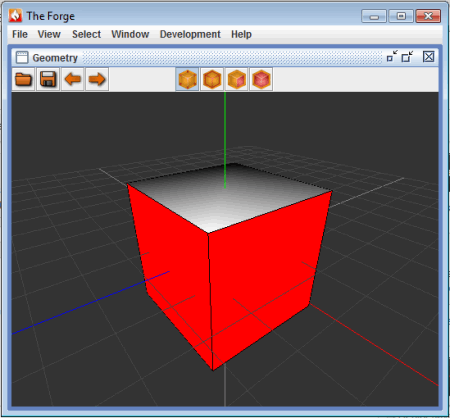Minimize The Forge window

click(374, 16)
